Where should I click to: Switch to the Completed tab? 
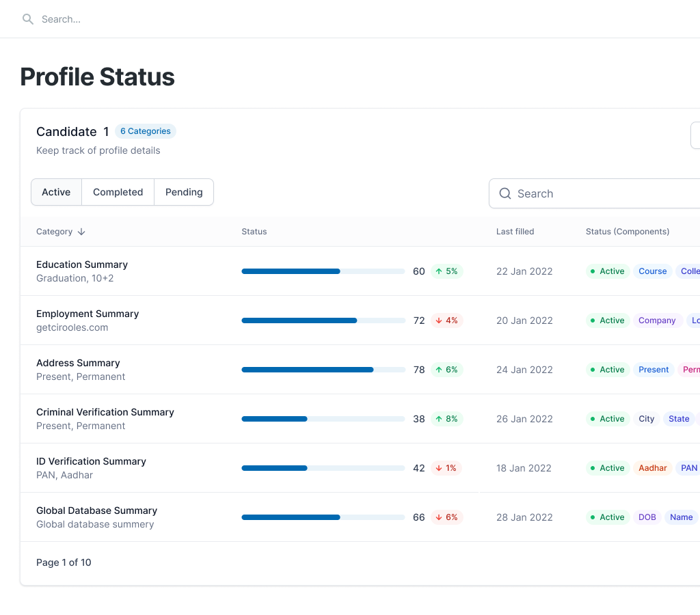[118, 192]
